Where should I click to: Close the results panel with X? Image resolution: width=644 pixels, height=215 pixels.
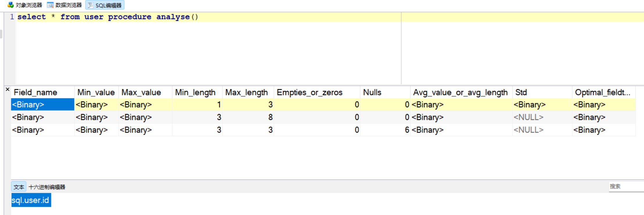point(8,90)
